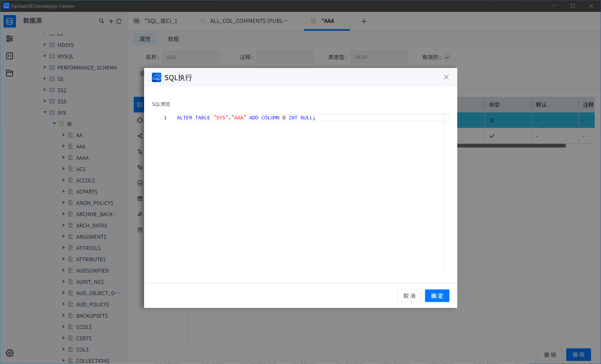Click the 表类型 HEAP field
This screenshot has width=601, height=364.
[x=379, y=57]
